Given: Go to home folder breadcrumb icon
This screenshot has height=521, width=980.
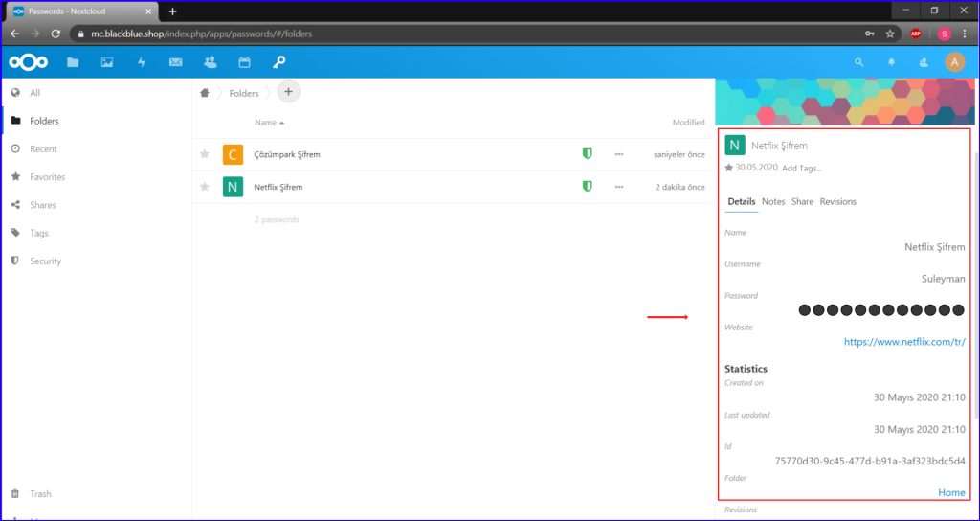Looking at the screenshot, I should point(204,93).
